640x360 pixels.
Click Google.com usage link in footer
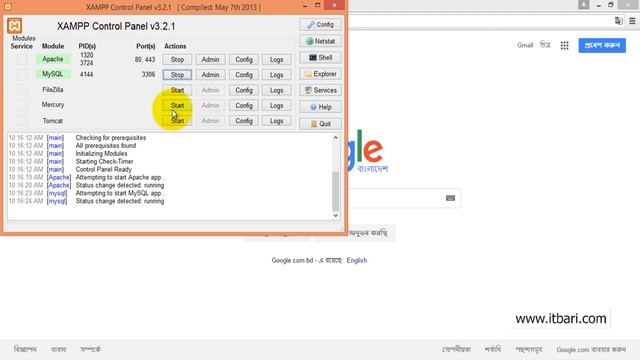click(591, 350)
